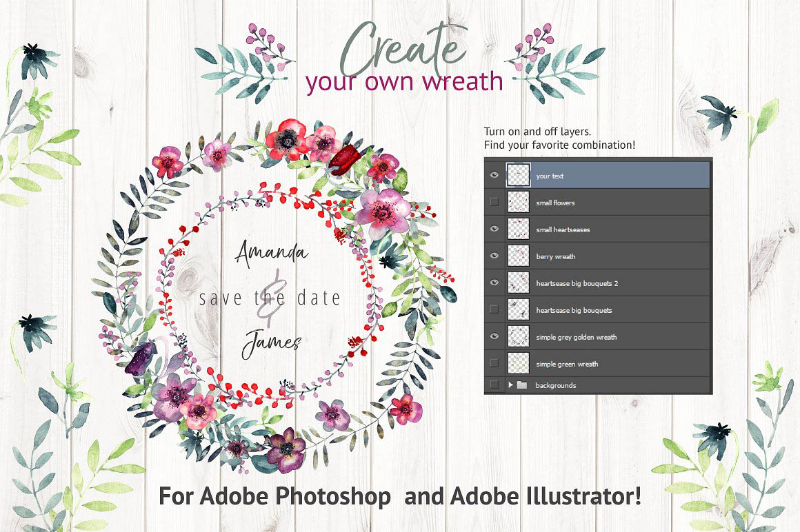Turn on the 'backgrounds' group visibility
Screen dimensions: 800x532
click(494, 385)
